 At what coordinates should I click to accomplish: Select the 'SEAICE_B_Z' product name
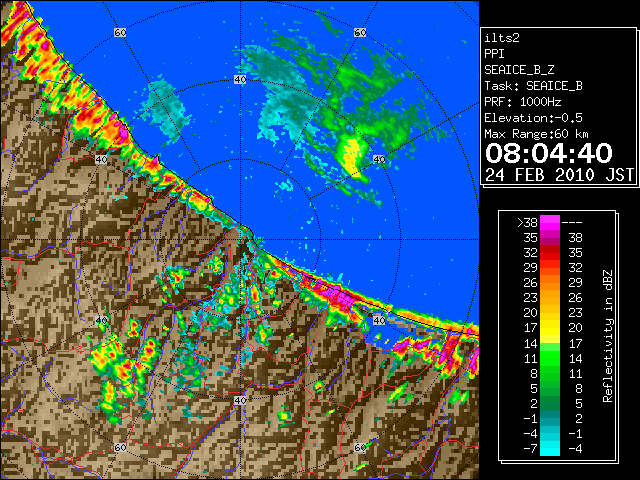[x=519, y=70]
